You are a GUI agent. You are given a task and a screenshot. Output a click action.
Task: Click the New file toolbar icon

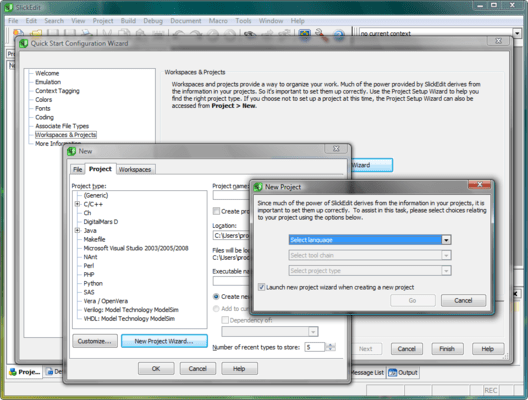tap(18, 33)
